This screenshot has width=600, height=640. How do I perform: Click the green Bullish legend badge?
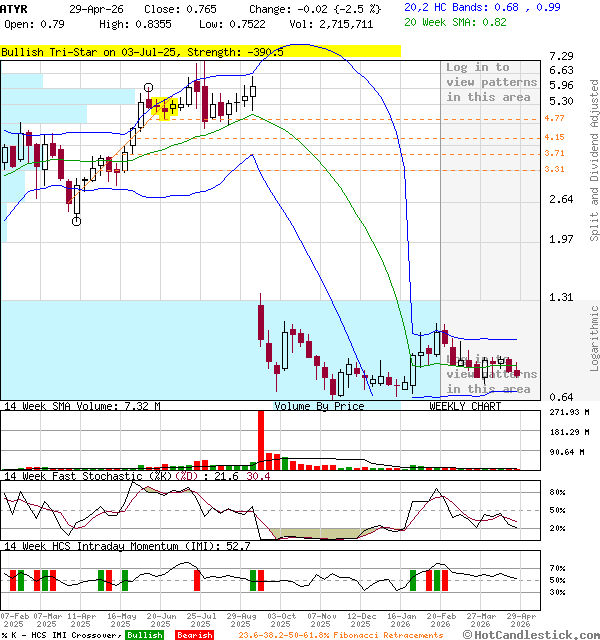point(145,635)
